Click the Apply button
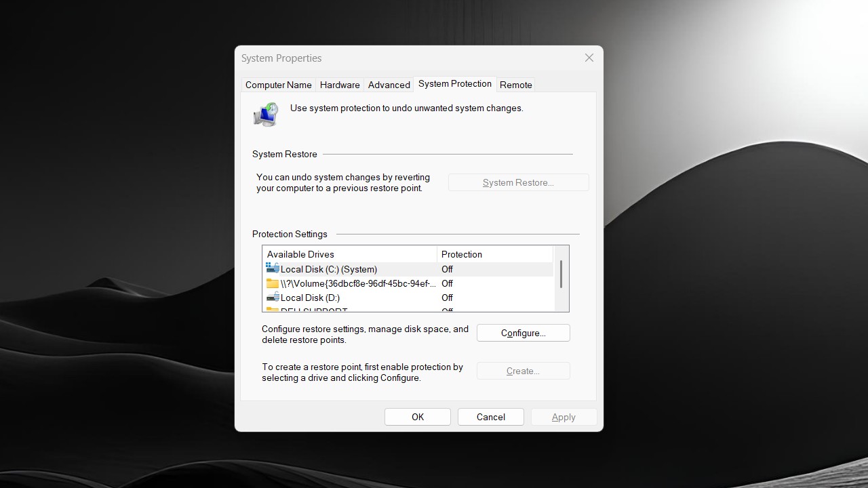868x488 pixels. point(564,417)
